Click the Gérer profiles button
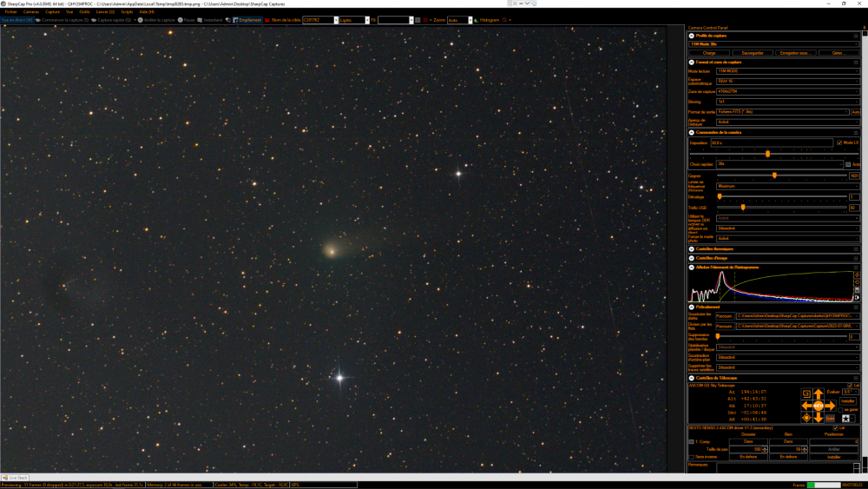Viewport: 868px width, 489px height. tap(838, 53)
